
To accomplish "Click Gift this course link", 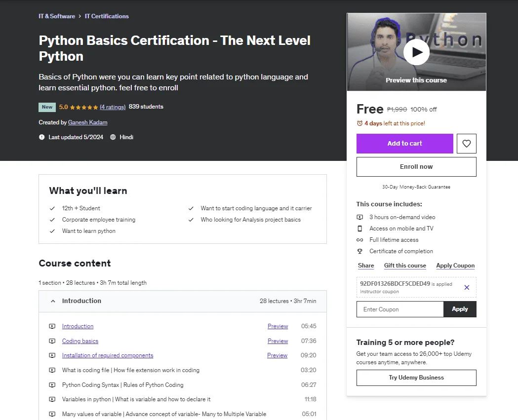I will (x=405, y=266).
